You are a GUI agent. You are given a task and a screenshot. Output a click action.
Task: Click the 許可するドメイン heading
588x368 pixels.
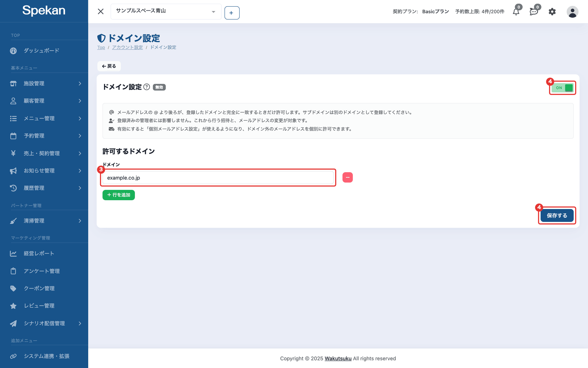(129, 151)
